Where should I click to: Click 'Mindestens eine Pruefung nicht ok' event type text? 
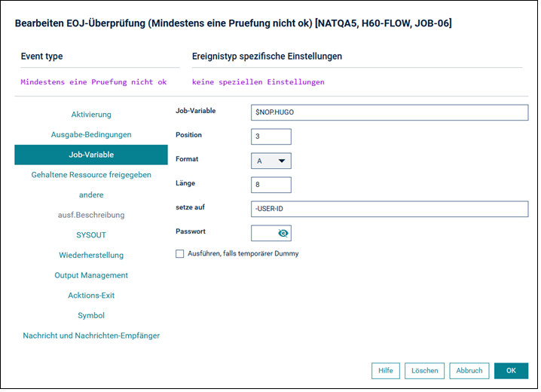pyautogui.click(x=93, y=82)
